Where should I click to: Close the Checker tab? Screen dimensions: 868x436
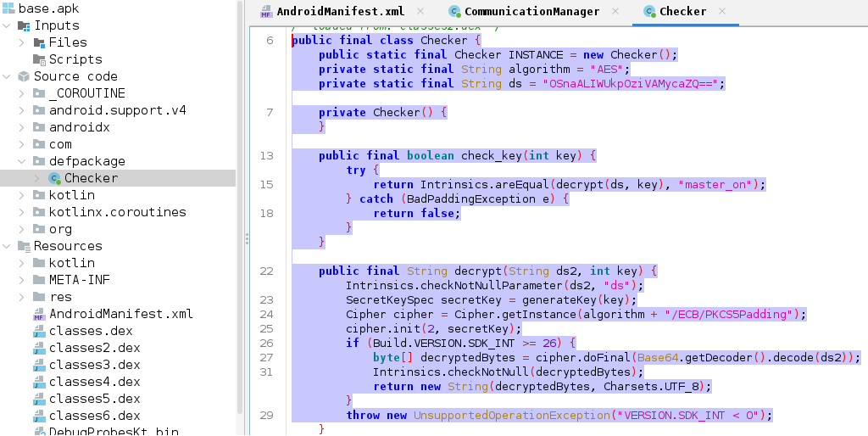(x=723, y=12)
